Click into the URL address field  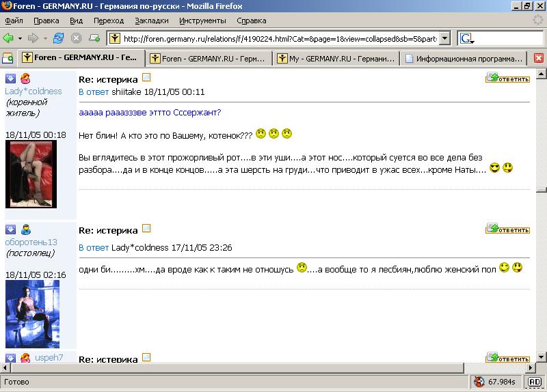[x=280, y=39]
